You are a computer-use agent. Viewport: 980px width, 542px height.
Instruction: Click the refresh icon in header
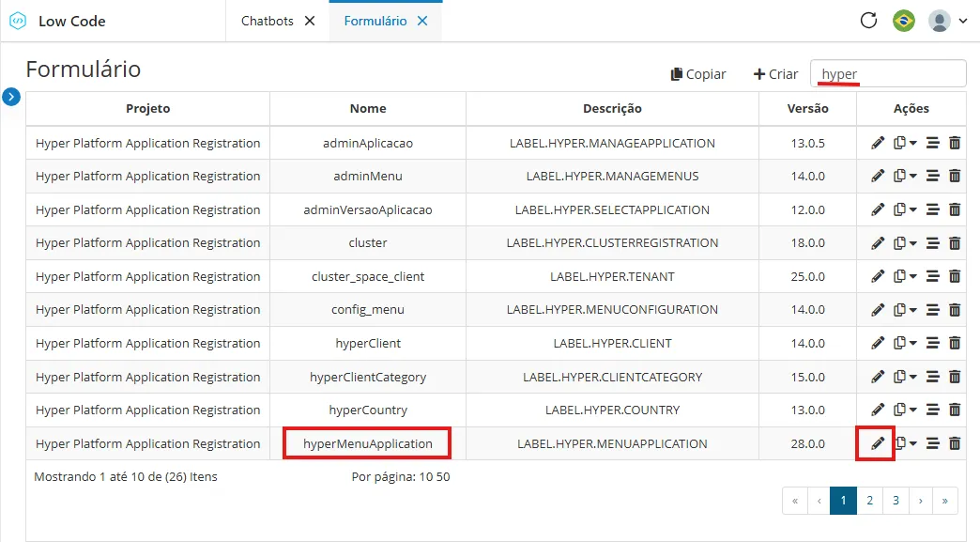[868, 21]
